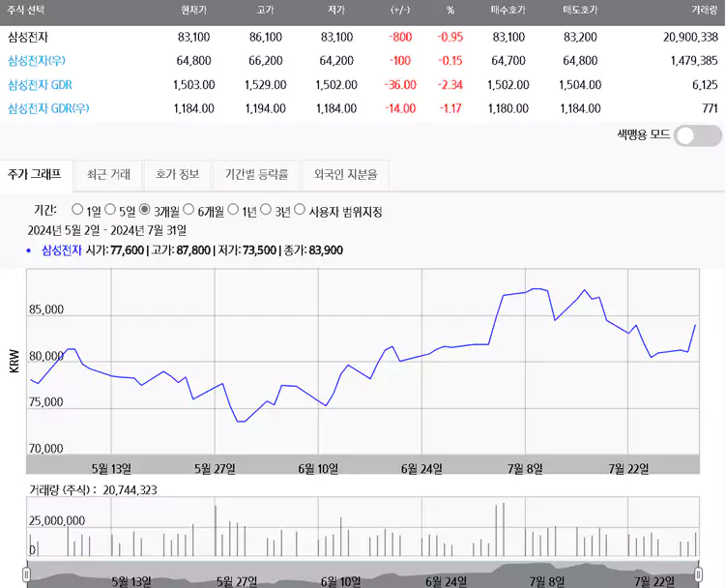The height and width of the screenshot is (588, 725).
Task: Click the 5월 13일 price axis date label
Action: (x=111, y=469)
